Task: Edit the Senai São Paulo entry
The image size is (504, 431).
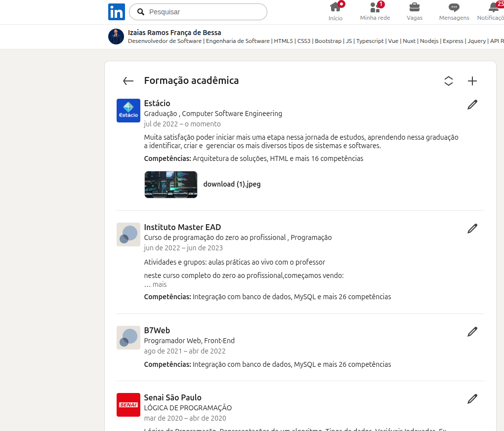Action: (x=472, y=399)
